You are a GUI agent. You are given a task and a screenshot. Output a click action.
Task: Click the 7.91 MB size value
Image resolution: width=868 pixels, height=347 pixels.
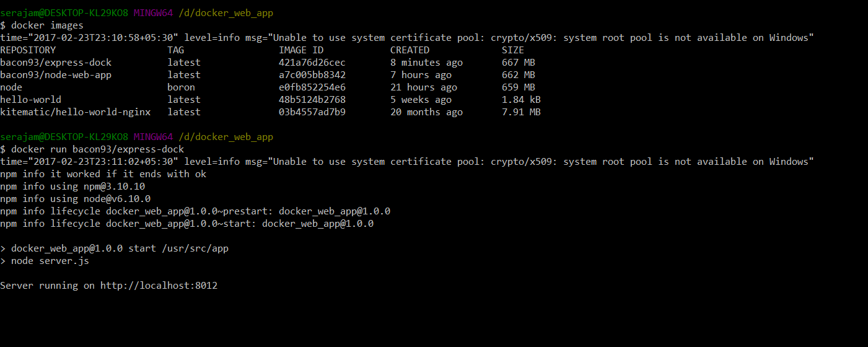pyautogui.click(x=521, y=112)
